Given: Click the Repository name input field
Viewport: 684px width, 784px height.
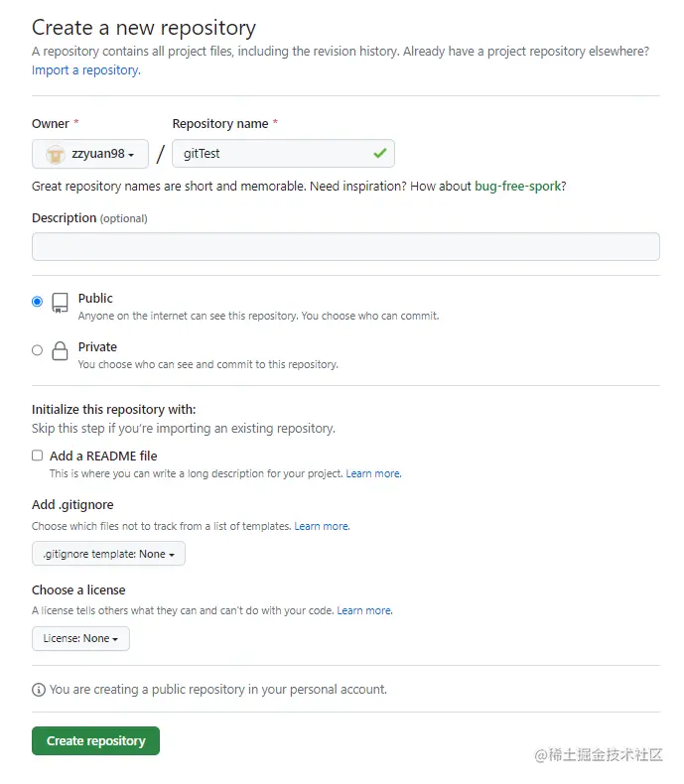Looking at the screenshot, I should click(270, 154).
